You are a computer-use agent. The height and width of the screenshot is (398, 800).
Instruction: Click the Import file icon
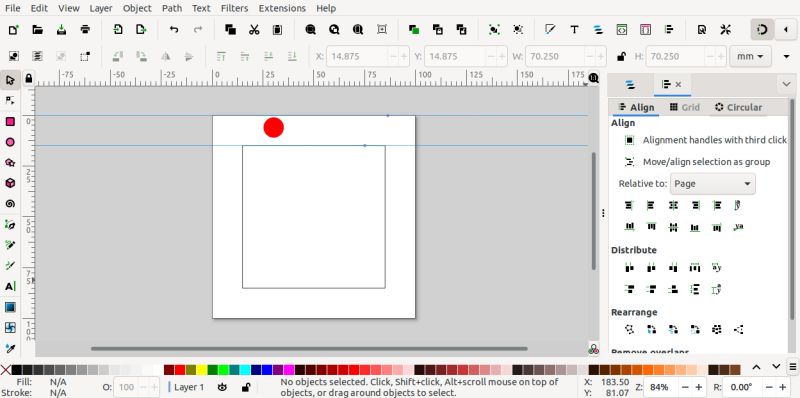coord(118,30)
